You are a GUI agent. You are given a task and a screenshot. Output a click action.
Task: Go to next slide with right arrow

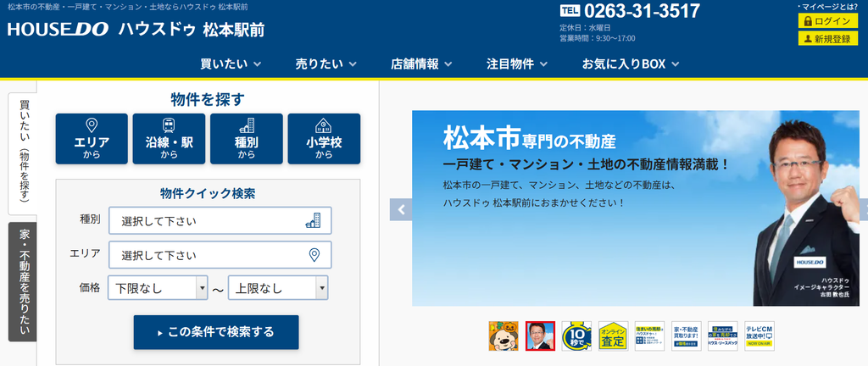click(864, 209)
